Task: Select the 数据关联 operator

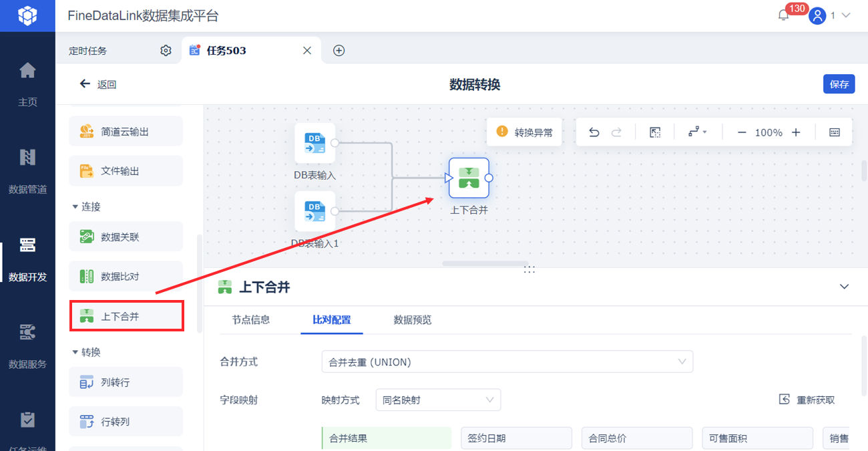Action: click(x=126, y=237)
